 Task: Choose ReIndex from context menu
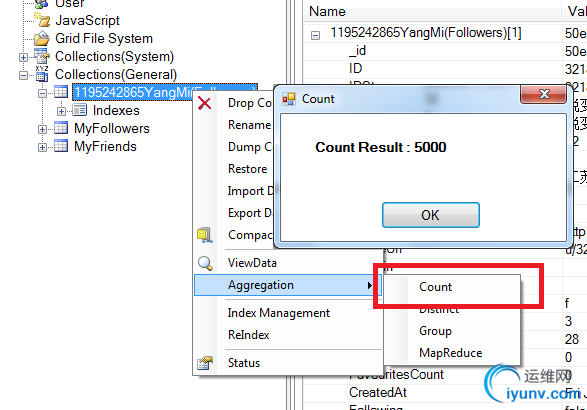pos(288,335)
